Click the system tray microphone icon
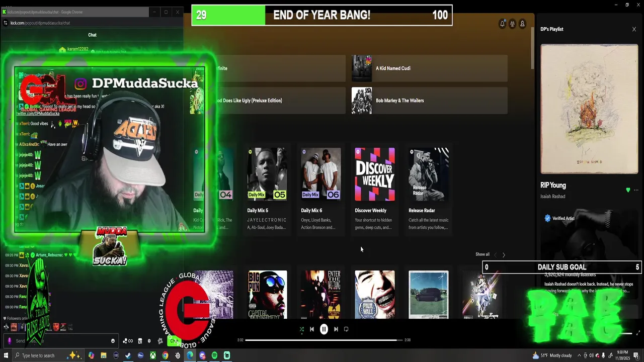 click(603, 355)
